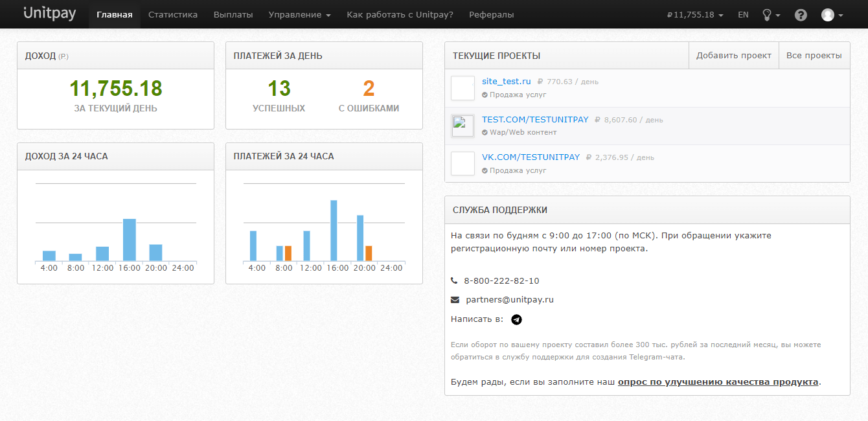
Task: Click the 16:00 bar in payments chart
Action: coord(334,231)
